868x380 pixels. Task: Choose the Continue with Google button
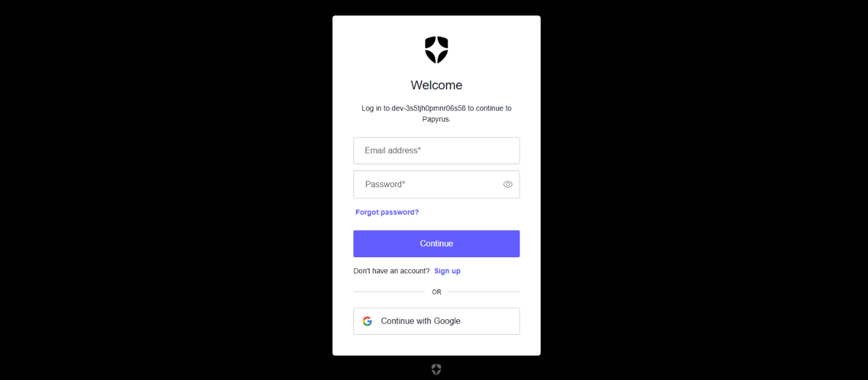click(x=436, y=321)
